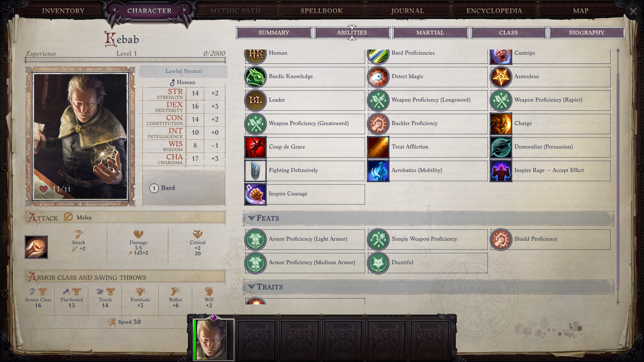
Task: Select the Bardic Knowledge icon
Action: point(255,77)
